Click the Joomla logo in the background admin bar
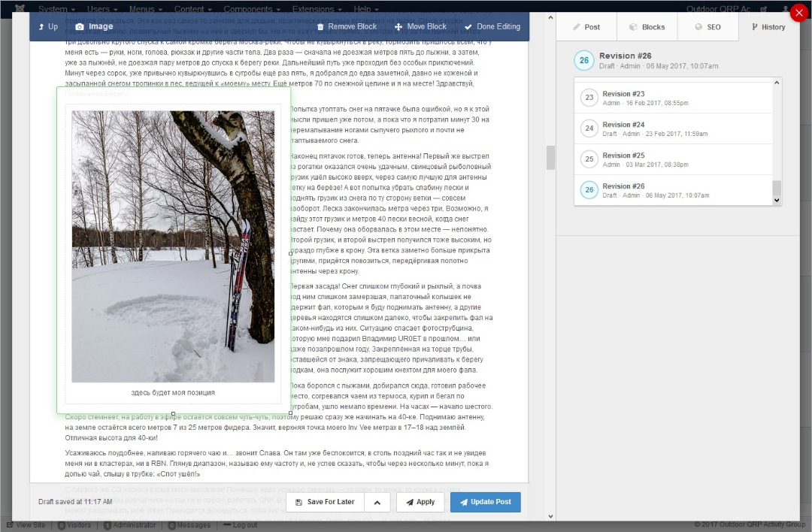This screenshot has height=532, width=812. (20, 8)
